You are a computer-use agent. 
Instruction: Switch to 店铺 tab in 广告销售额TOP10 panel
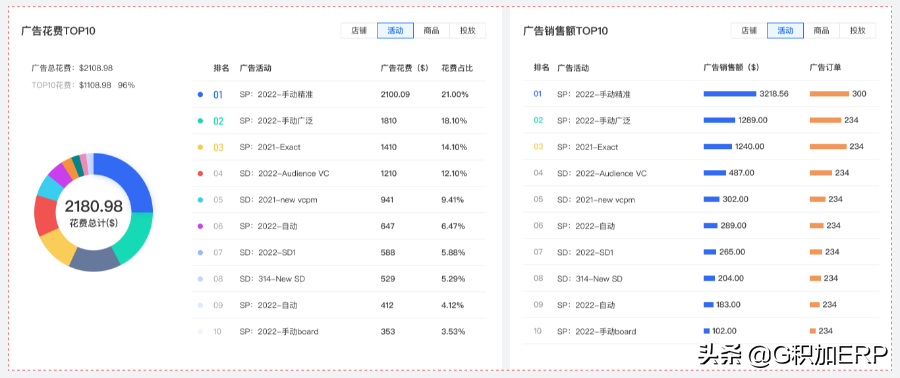(x=749, y=31)
